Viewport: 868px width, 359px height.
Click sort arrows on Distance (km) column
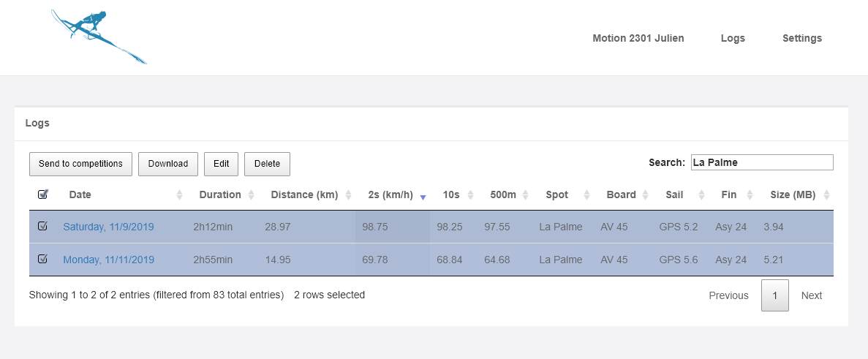tap(349, 195)
